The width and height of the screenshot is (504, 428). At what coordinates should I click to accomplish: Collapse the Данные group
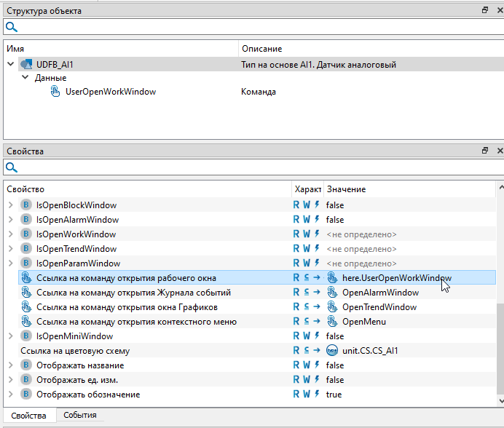tap(25, 78)
